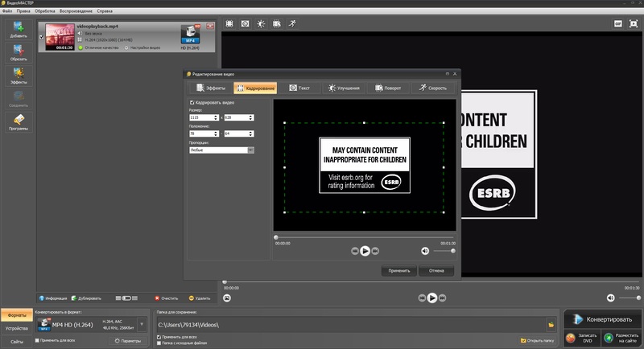
Task: Enable Папка с исходным файлом checkbox
Action: tap(159, 343)
